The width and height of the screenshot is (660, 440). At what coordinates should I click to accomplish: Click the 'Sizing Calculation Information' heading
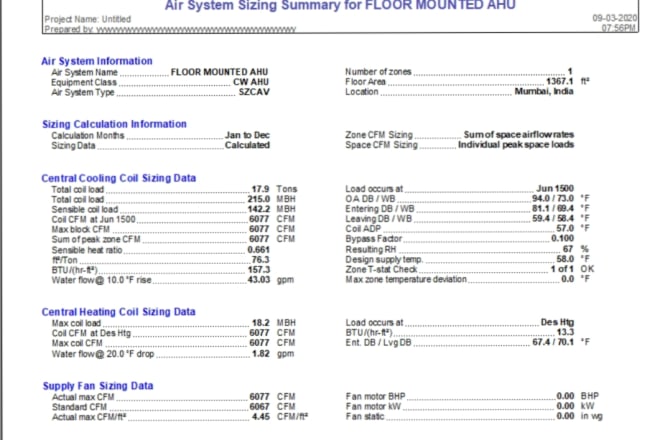tap(114, 124)
